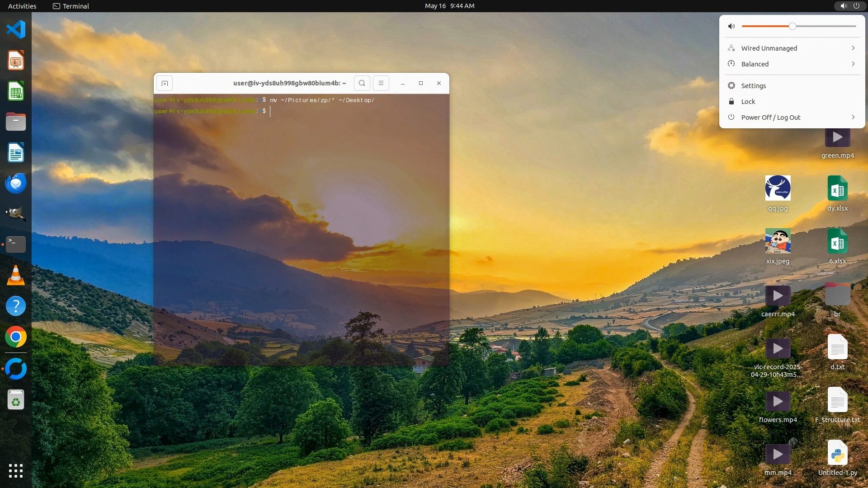Viewport: 868px width, 488px height.
Task: Launch Google Chrome from dock
Action: 16,337
